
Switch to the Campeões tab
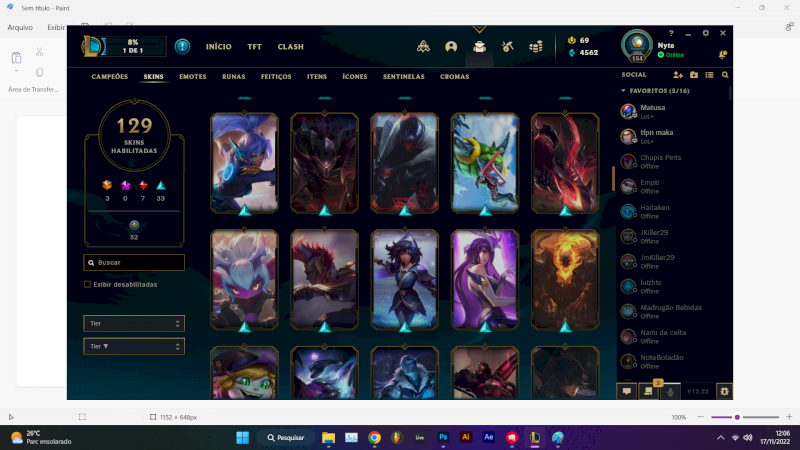point(110,77)
